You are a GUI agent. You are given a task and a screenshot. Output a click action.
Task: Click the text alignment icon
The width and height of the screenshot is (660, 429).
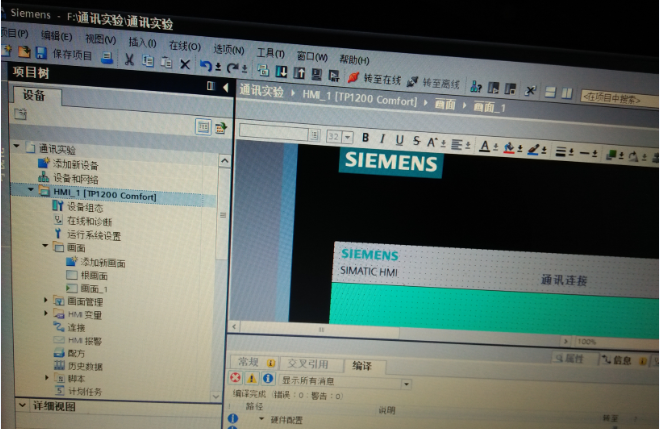457,144
